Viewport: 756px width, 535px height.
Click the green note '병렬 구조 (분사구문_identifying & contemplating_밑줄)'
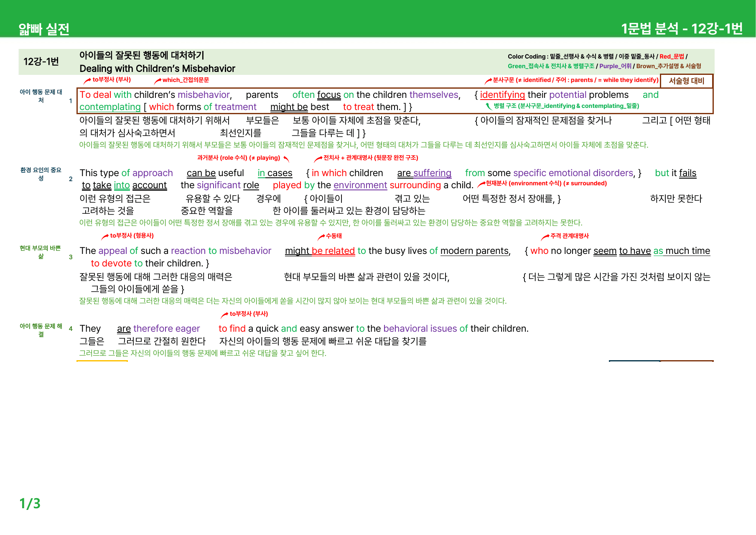566,106
